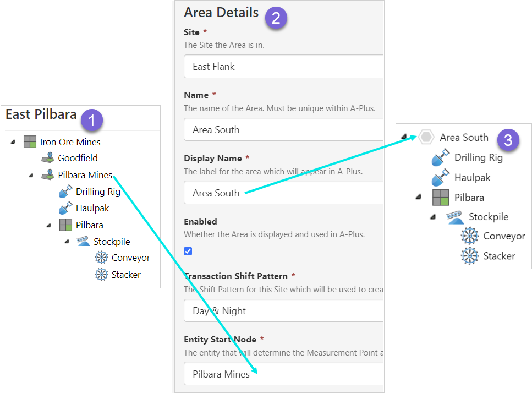Click the Transaction Shift Pattern label
Image resolution: width=532 pixels, height=393 pixels.
[236, 276]
